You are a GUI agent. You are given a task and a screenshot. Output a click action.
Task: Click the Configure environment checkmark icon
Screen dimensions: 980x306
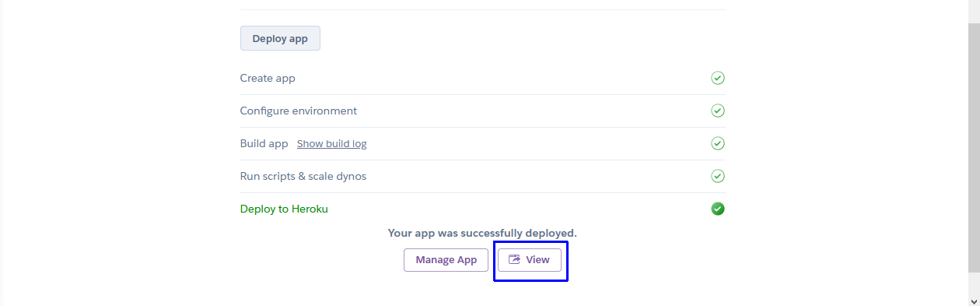coord(718,111)
